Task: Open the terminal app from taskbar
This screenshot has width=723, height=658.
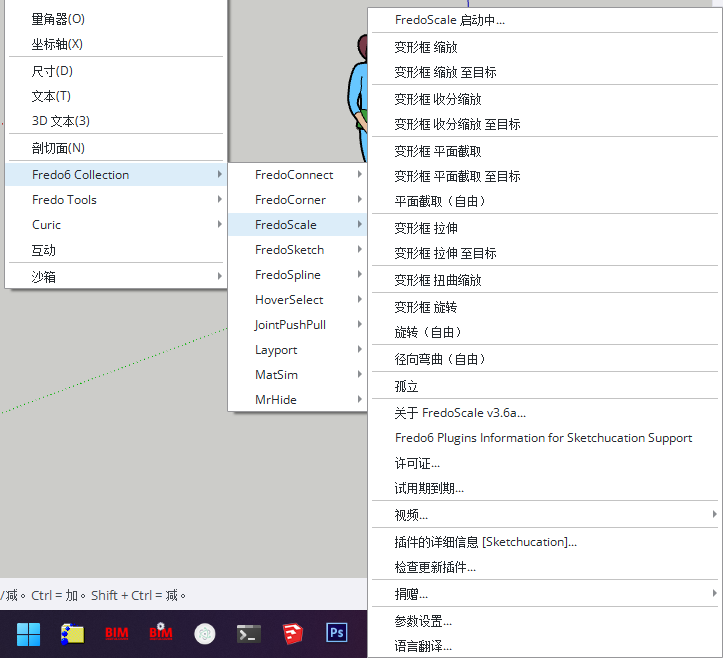Action: pyautogui.click(x=249, y=633)
